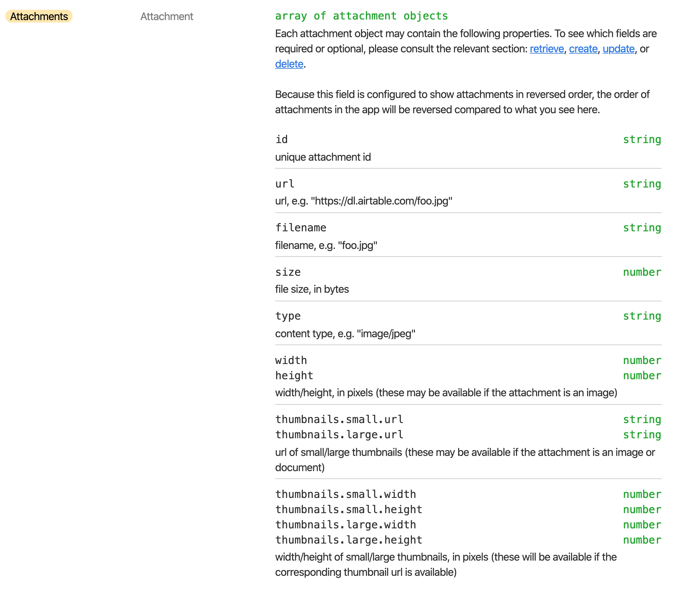Click the 'number' type beside thumbnails.small.width
The image size is (677, 616).
pyautogui.click(x=642, y=494)
